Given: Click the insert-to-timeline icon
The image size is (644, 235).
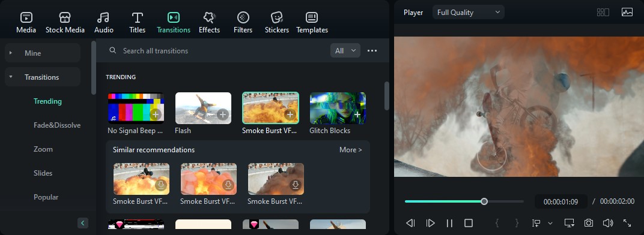Looking at the screenshot, I should coord(536,223).
